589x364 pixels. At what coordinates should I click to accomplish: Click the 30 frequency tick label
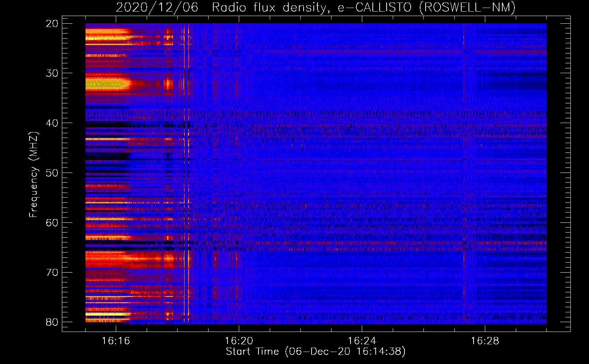tap(52, 73)
